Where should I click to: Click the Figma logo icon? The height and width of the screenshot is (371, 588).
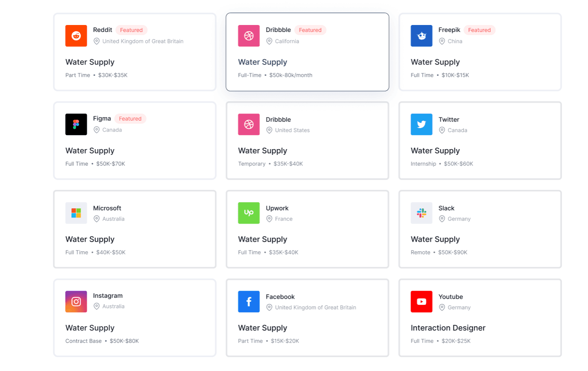click(x=76, y=125)
